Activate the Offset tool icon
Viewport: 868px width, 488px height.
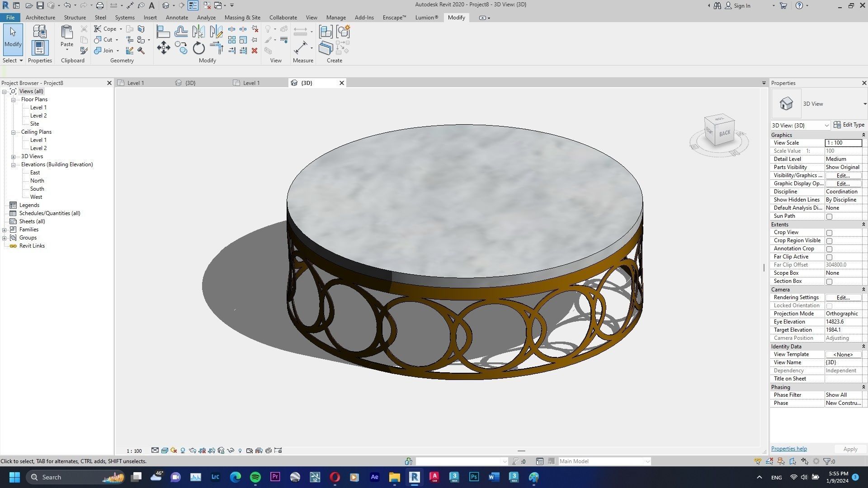(x=181, y=32)
